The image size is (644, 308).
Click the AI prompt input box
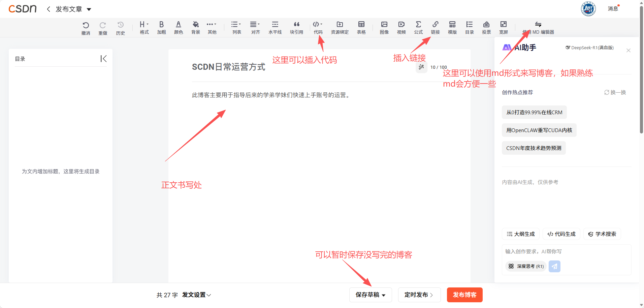pos(566,251)
